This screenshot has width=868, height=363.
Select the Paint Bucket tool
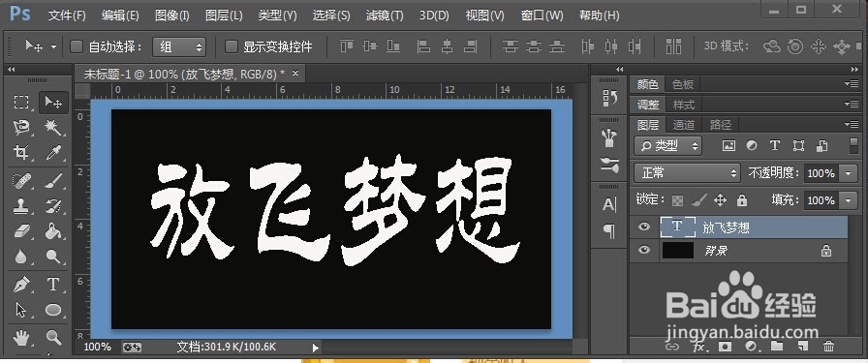(53, 230)
